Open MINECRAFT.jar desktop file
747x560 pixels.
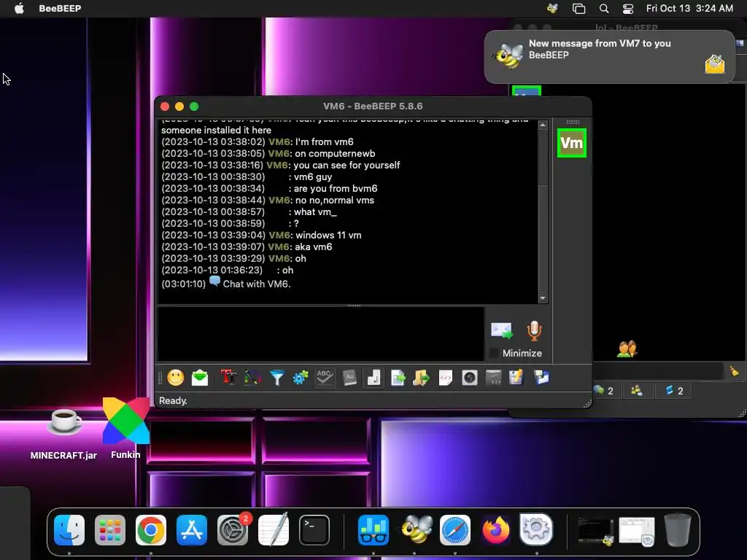click(x=64, y=433)
